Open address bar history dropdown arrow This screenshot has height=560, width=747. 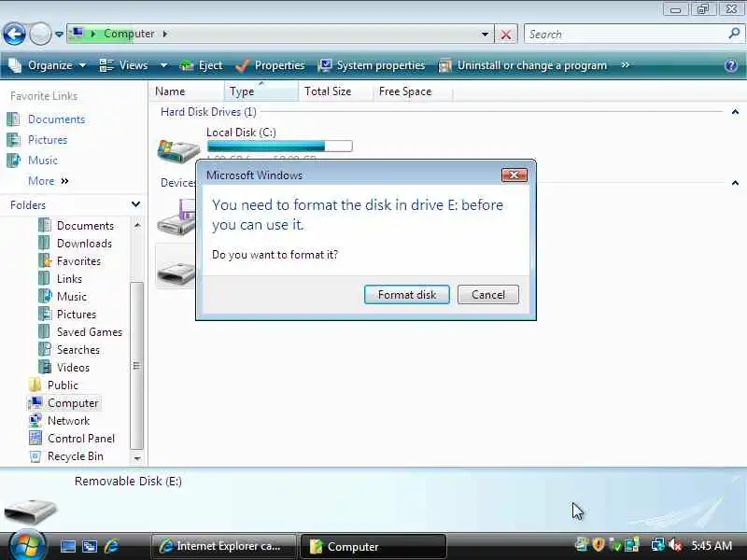pos(485,35)
